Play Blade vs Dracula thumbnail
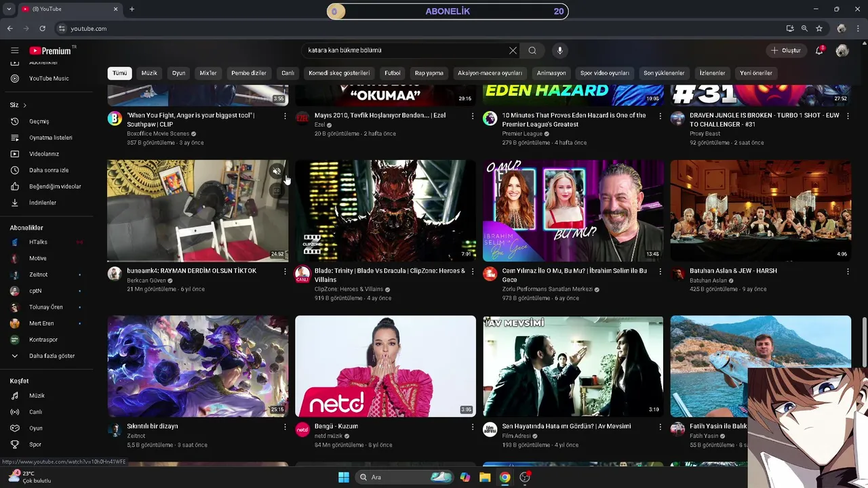Viewport: 868px width, 488px height. coord(385,211)
